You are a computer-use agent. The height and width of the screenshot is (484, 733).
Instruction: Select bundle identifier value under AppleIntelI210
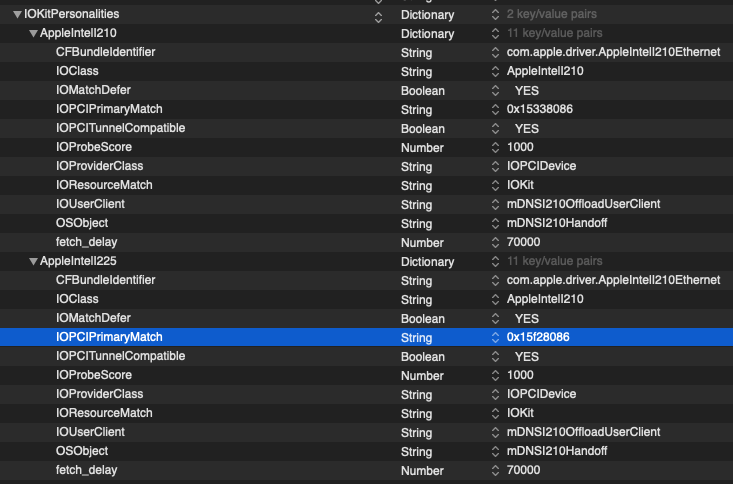(x=613, y=52)
